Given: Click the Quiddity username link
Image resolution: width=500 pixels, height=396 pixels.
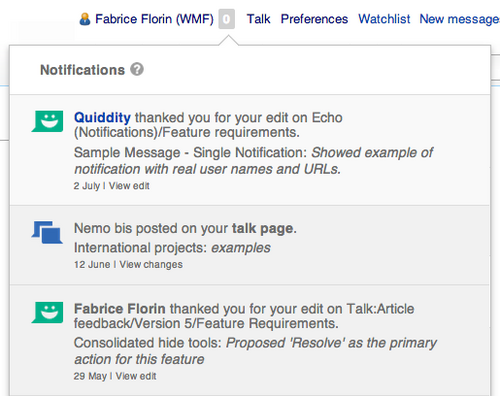Looking at the screenshot, I should point(102,118).
